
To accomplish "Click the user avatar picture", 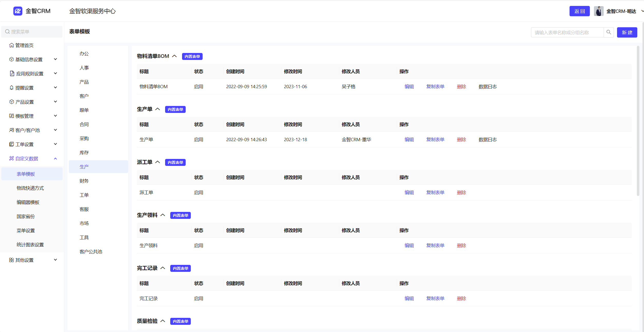I will [x=599, y=11].
